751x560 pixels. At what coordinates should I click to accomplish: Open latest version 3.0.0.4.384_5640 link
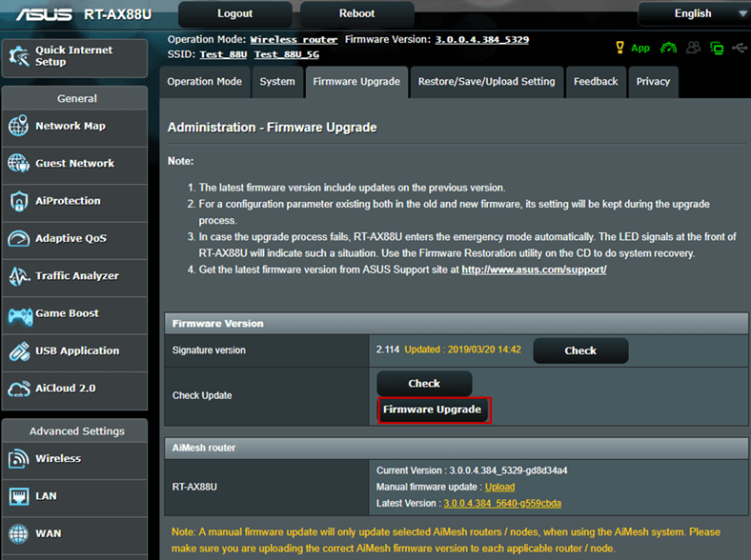[502, 503]
